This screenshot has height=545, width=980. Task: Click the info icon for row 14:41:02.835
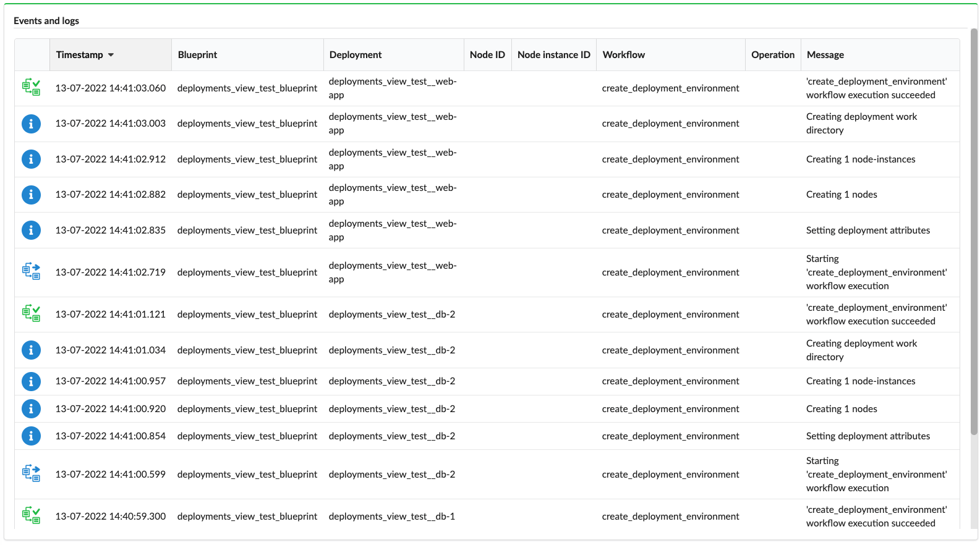pos(31,230)
